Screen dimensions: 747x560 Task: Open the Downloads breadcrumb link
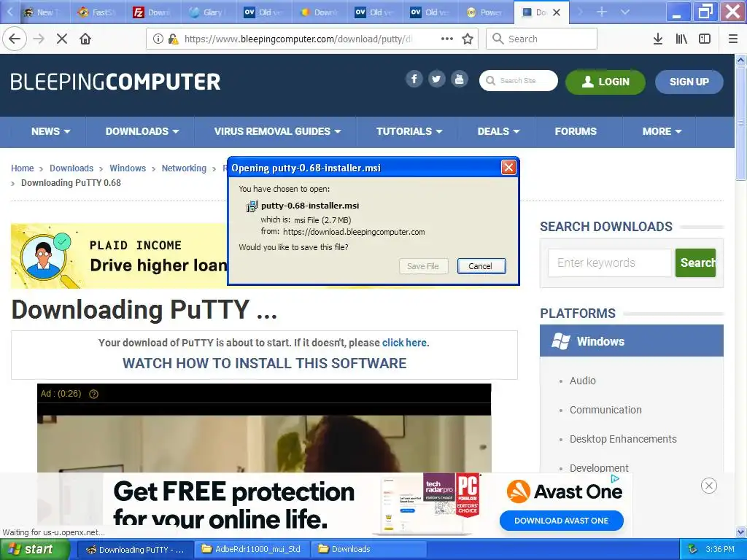pos(71,168)
